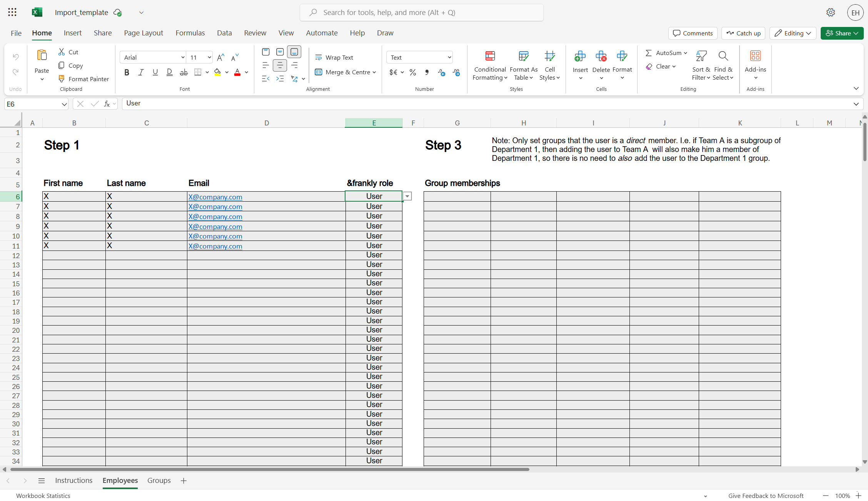Cut the selected cell
This screenshot has height=501, width=868.
click(68, 52)
